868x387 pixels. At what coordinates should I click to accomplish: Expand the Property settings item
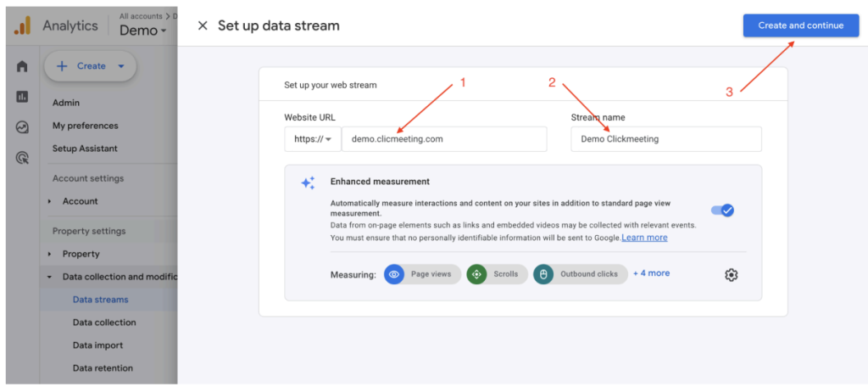pyautogui.click(x=50, y=254)
